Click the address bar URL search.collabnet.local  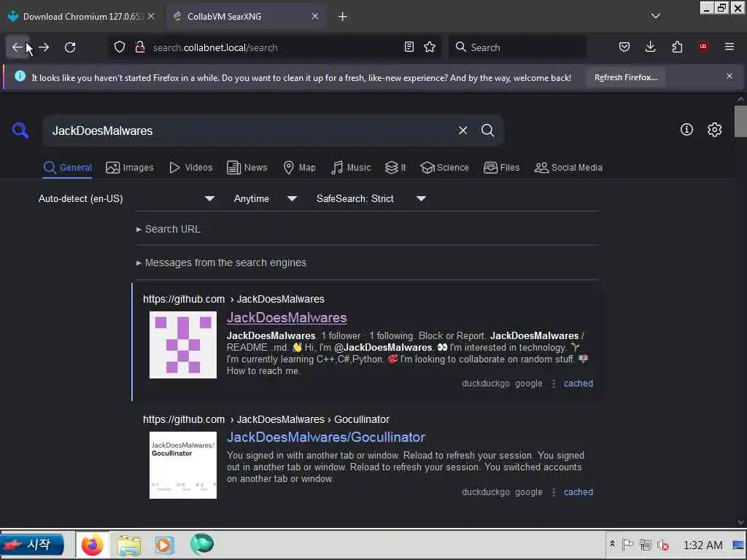(x=215, y=47)
